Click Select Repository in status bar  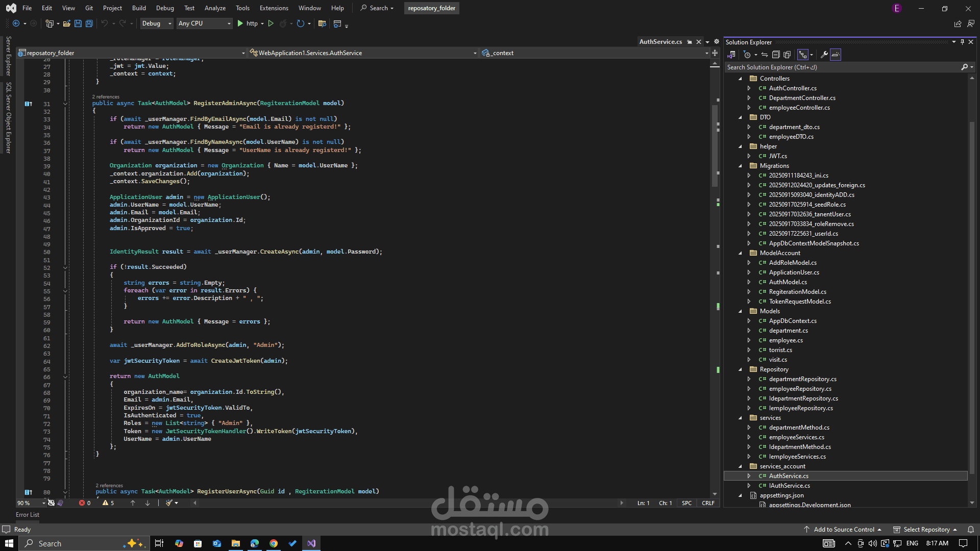tap(926, 530)
